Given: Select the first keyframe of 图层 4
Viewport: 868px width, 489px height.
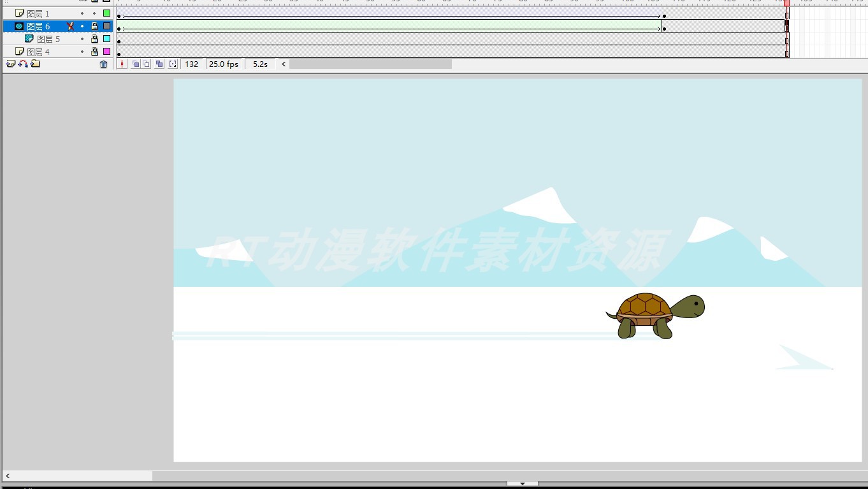Looking at the screenshot, I should [x=119, y=54].
